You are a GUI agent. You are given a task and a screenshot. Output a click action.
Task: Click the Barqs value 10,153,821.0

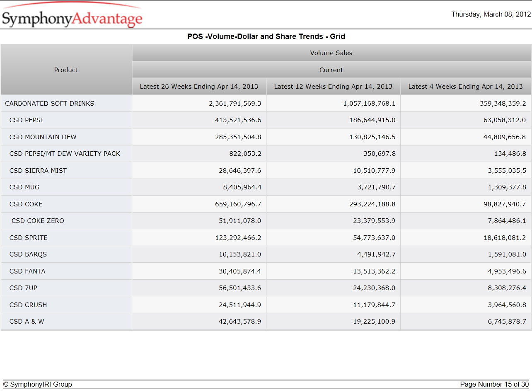(x=240, y=254)
